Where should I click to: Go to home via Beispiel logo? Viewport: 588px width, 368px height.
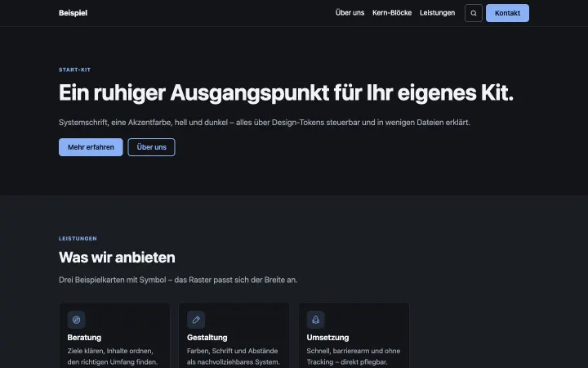click(73, 13)
